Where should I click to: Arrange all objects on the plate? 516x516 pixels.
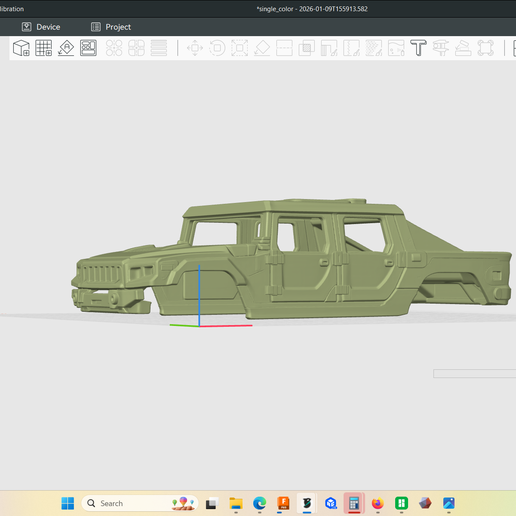tap(88, 48)
